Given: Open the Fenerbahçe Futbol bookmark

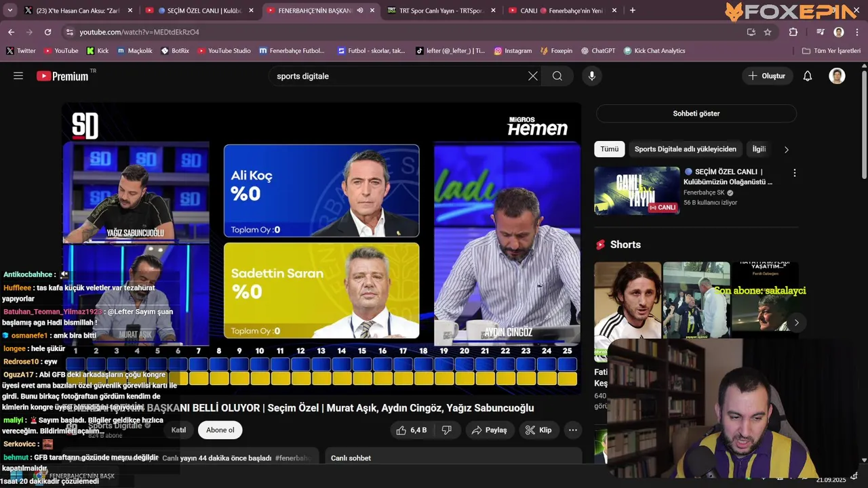Looking at the screenshot, I should [292, 51].
